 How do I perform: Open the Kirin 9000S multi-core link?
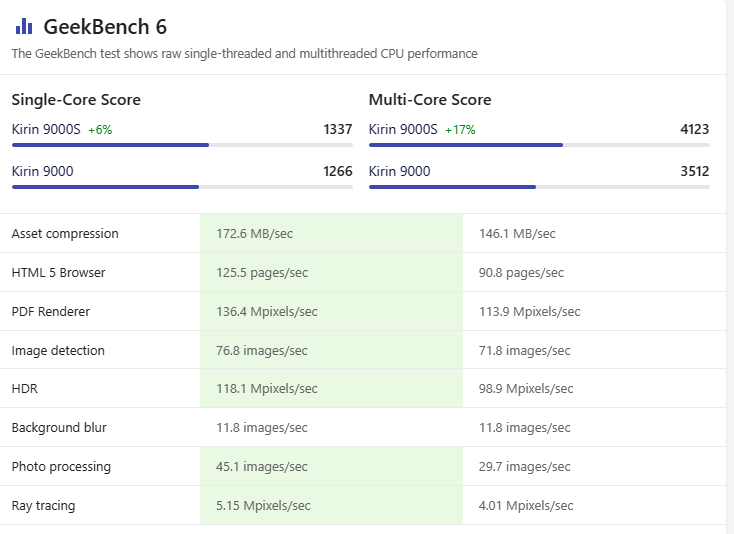403,129
